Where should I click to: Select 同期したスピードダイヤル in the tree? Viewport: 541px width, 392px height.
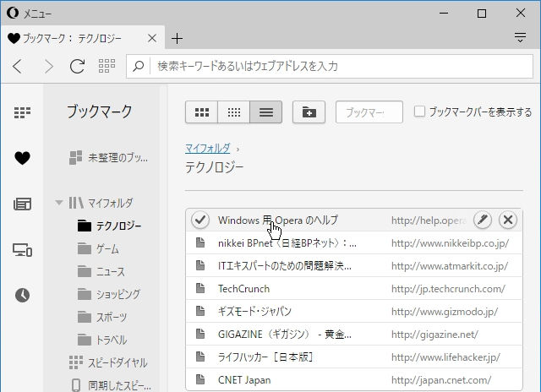pos(111,385)
